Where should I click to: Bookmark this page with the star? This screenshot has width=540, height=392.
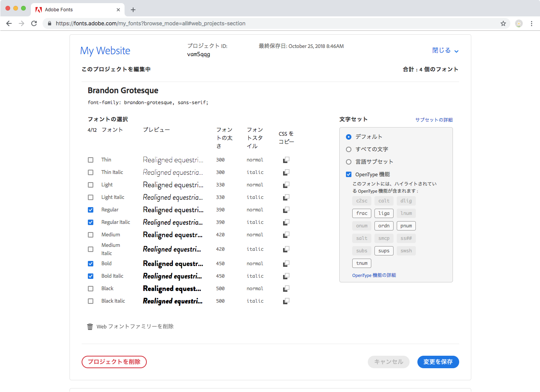click(x=503, y=23)
